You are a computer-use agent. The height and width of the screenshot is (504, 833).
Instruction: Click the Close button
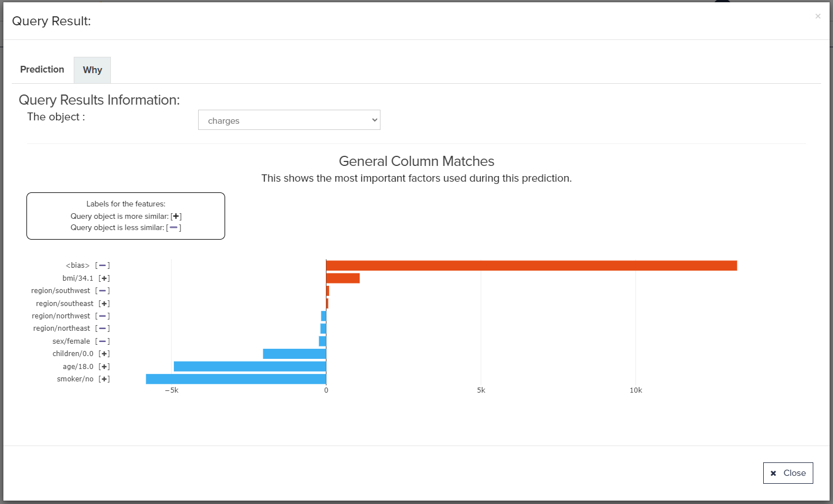point(788,473)
